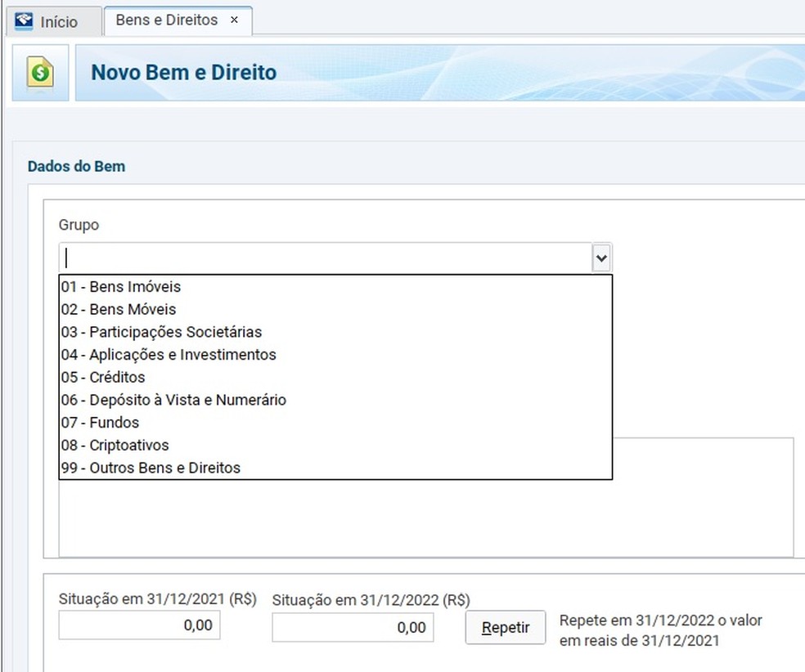Click the money document icon beside title
Screen dimensions: 805x672
click(38, 73)
